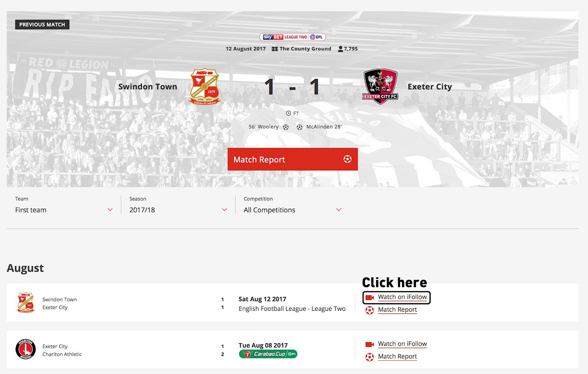
Task: Click the Exeter City FC crest in header
Action: pos(380,87)
